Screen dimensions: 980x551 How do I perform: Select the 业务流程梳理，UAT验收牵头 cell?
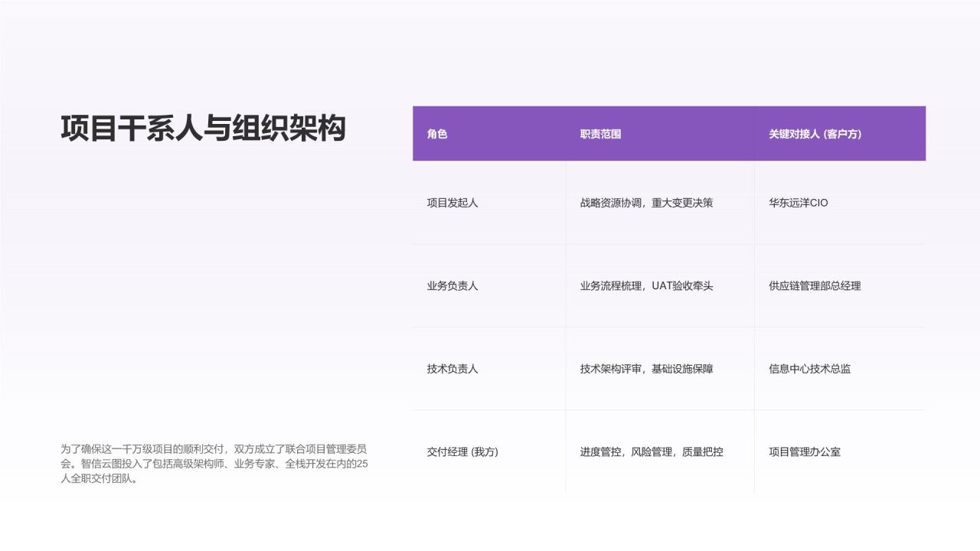pos(660,285)
